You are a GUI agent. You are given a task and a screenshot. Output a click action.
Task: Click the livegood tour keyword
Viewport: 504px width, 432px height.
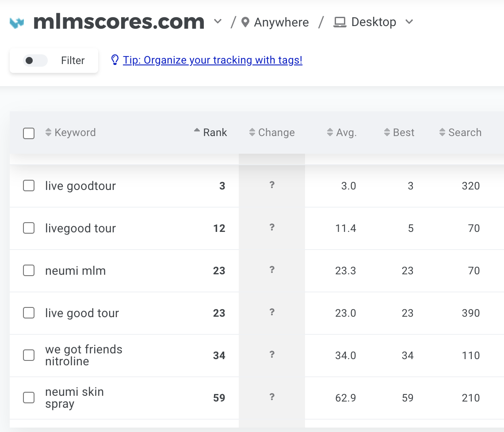coord(80,228)
